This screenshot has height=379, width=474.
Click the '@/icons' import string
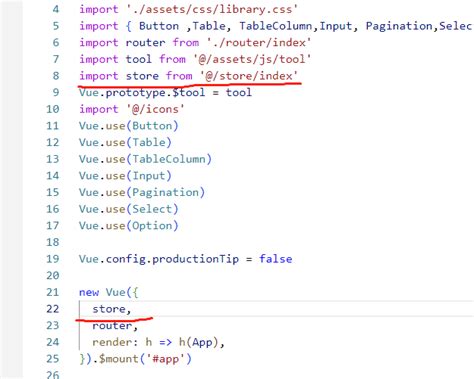click(x=155, y=109)
